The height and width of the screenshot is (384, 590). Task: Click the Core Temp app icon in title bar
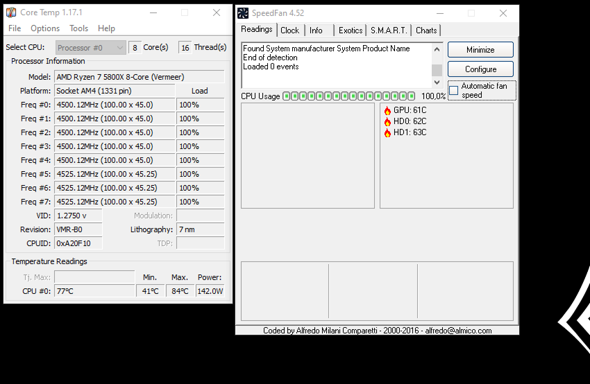click(x=11, y=12)
